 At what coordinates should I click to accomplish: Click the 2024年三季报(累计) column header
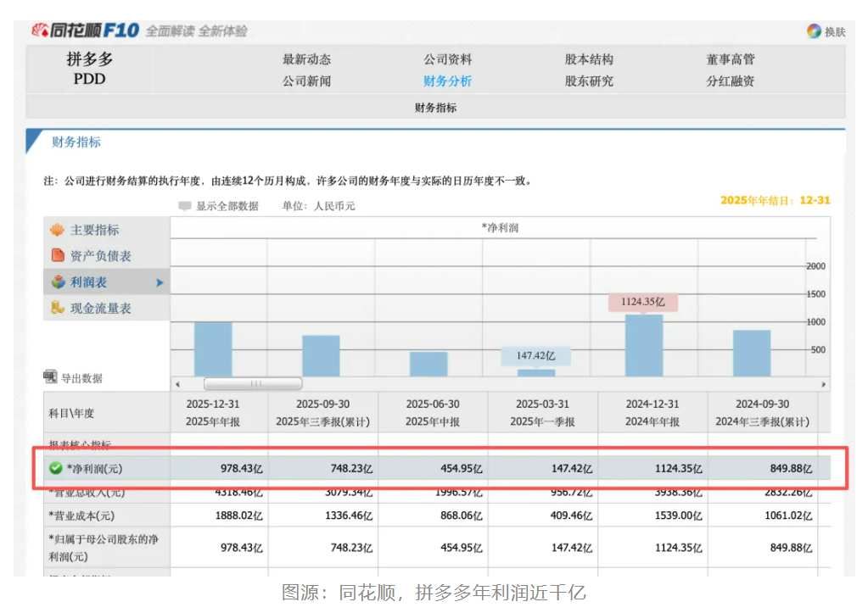coord(762,413)
